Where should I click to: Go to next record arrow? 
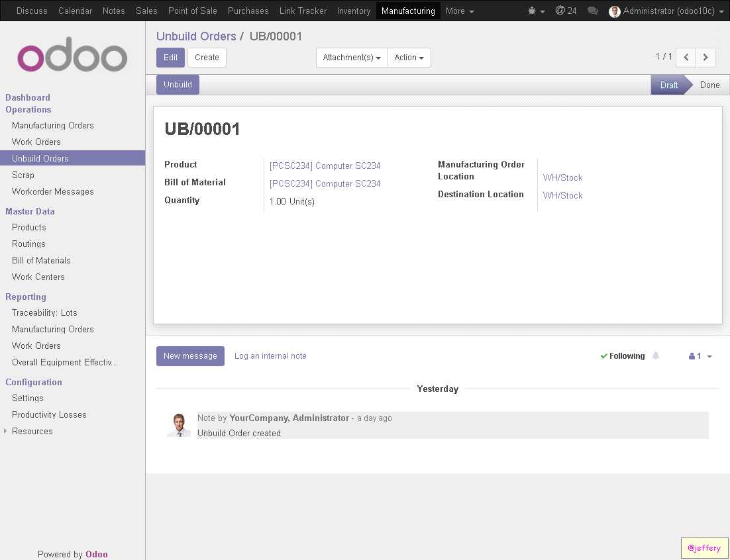(705, 57)
